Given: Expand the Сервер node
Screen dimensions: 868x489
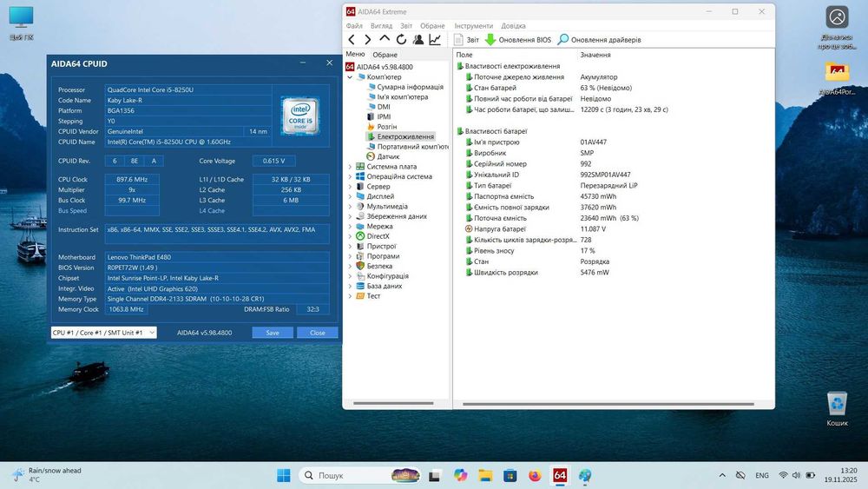Looking at the screenshot, I should pyautogui.click(x=350, y=187).
